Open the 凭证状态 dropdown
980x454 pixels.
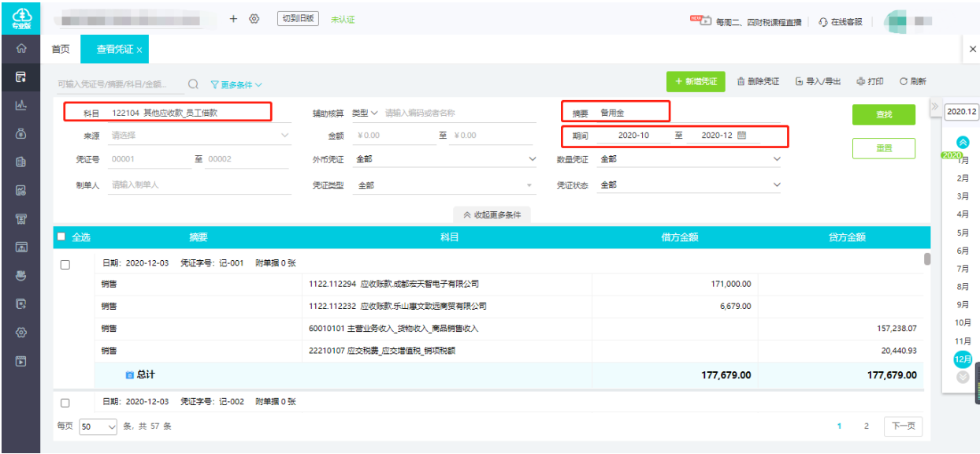click(x=689, y=185)
